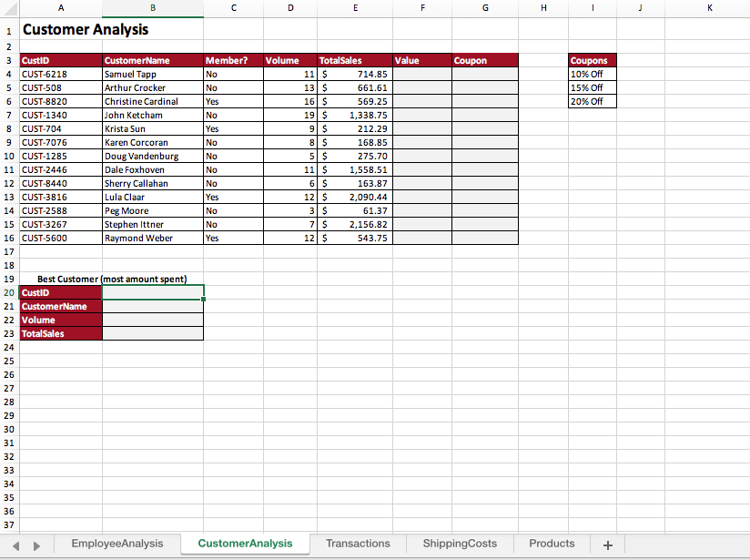The height and width of the screenshot is (560, 750).
Task: Select the CustomerAnalysis sheet tab
Action: point(245,544)
